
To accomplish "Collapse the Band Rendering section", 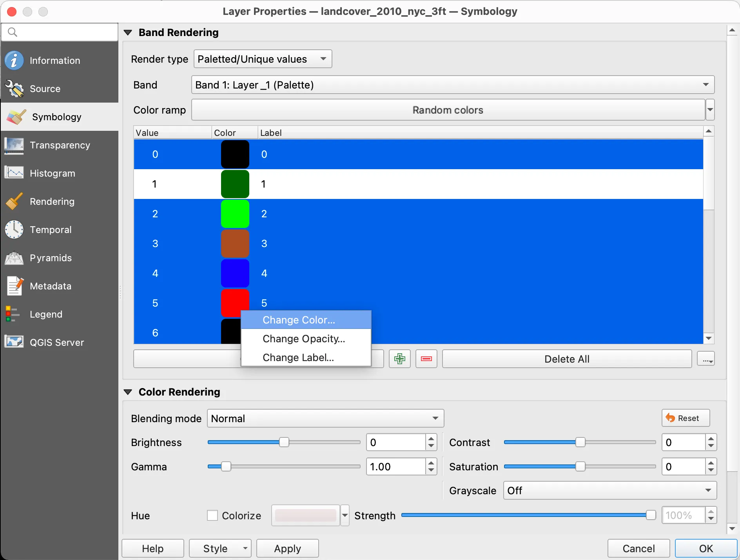I will click(x=128, y=33).
